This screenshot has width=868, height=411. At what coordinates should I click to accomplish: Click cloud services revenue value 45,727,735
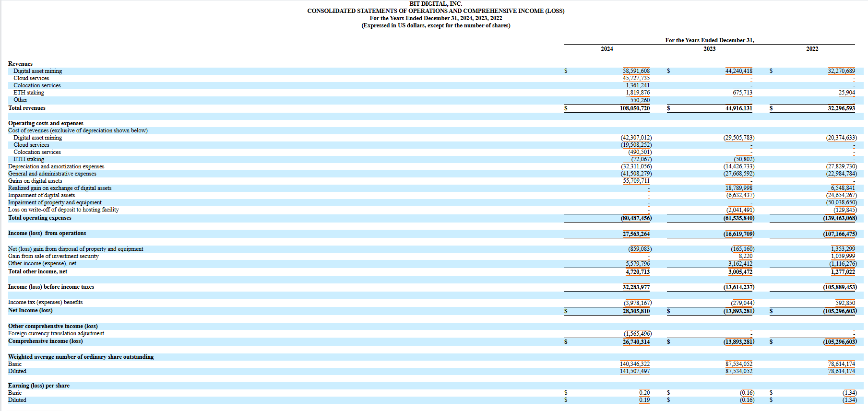click(x=636, y=78)
